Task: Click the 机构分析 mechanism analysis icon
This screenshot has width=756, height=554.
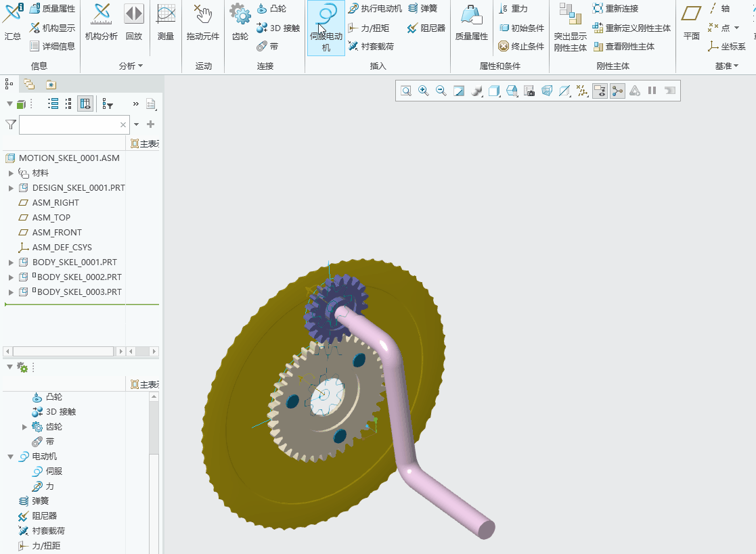Action: pyautogui.click(x=102, y=22)
